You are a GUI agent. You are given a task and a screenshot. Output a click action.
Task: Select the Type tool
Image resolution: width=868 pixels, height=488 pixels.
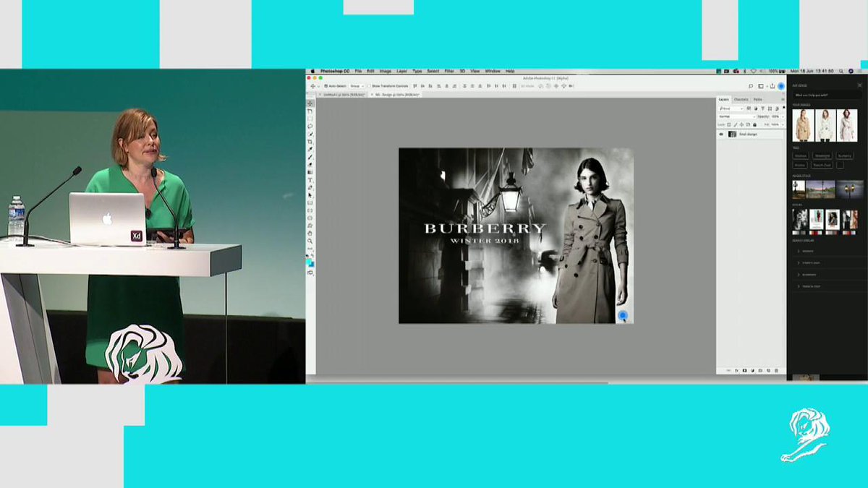[310, 180]
